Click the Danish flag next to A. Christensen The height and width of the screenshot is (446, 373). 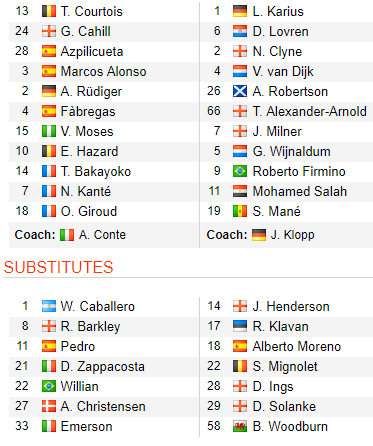point(49,406)
